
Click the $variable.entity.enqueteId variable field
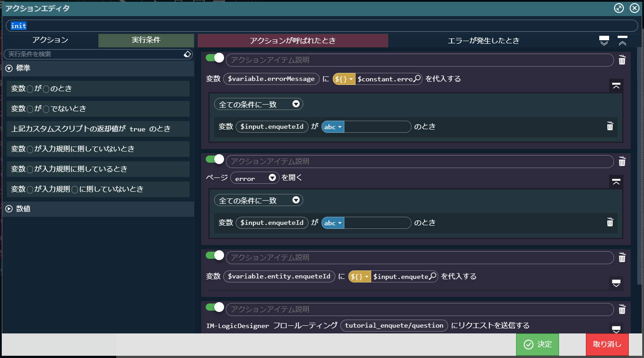pyautogui.click(x=279, y=276)
